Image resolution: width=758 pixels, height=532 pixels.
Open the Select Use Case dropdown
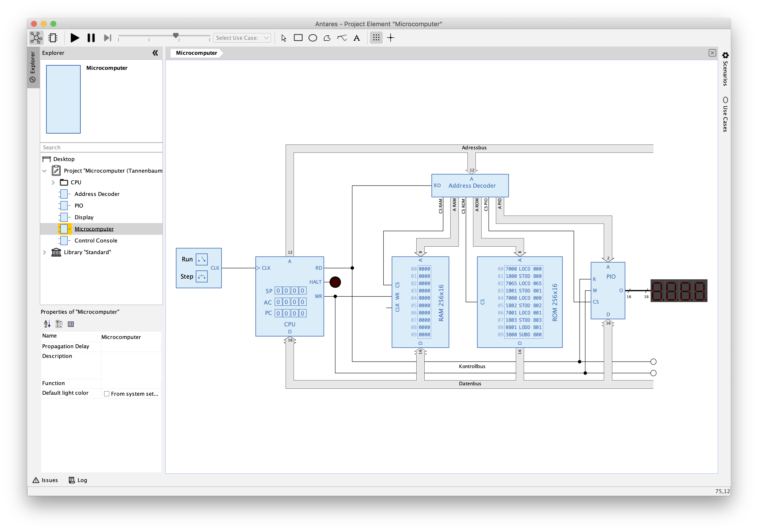tap(242, 38)
